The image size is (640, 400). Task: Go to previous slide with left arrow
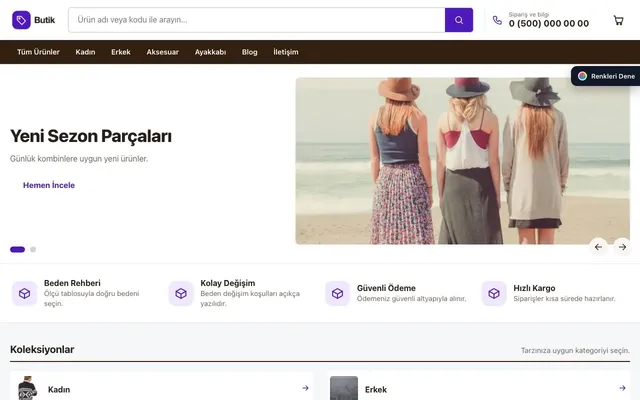pos(598,247)
